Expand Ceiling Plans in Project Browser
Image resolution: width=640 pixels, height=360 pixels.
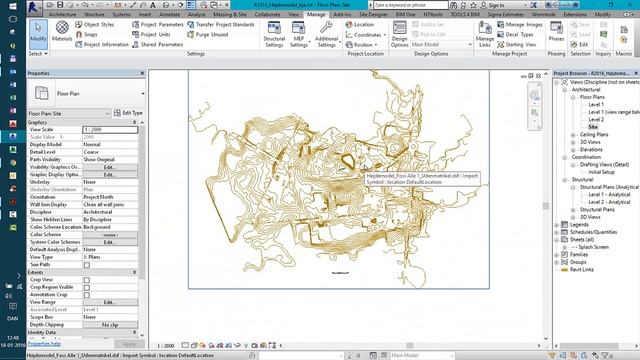573,135
